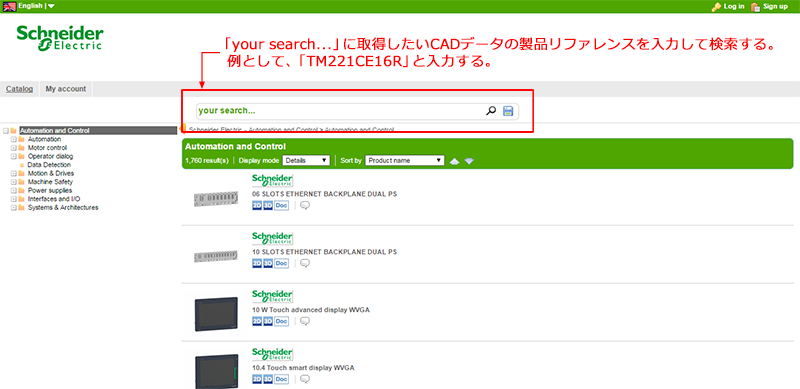Sort results descending with down arrow

(x=469, y=161)
